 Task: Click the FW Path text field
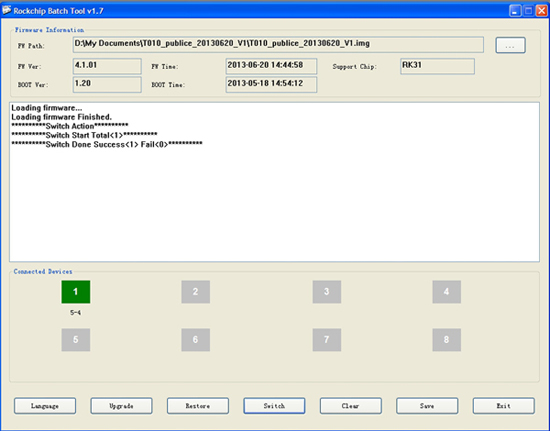tap(278, 45)
